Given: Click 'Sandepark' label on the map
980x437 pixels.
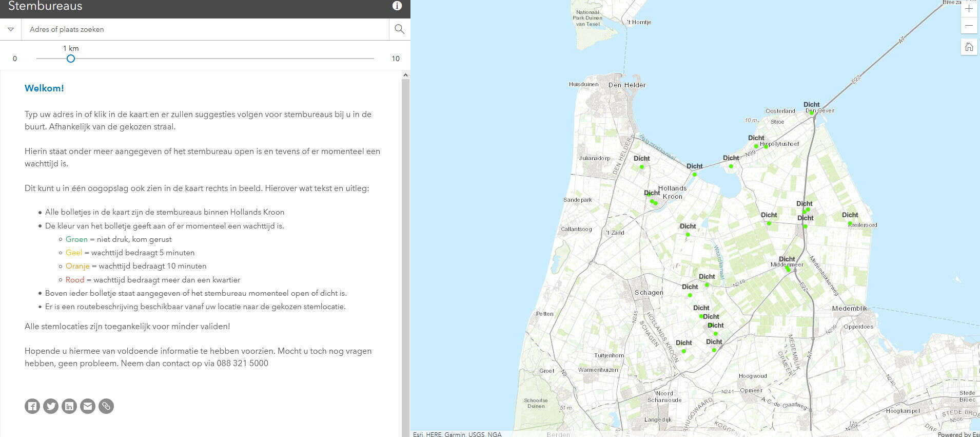Looking at the screenshot, I should (x=578, y=200).
